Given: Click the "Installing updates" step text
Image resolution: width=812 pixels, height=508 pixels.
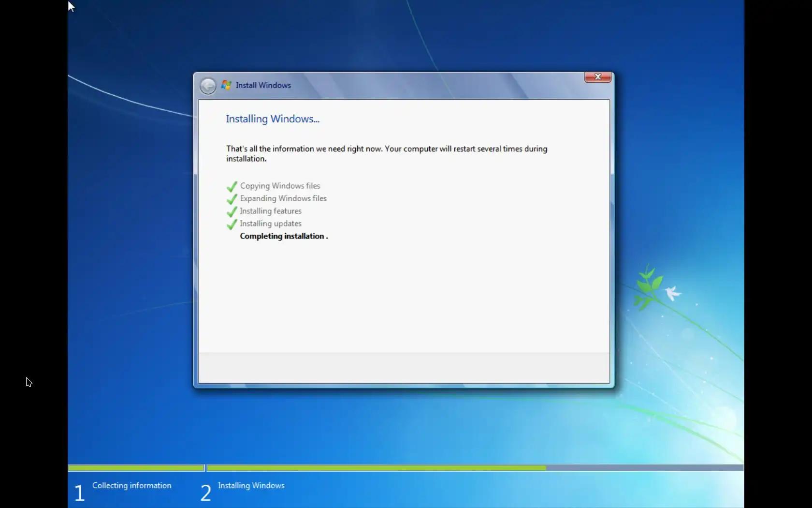Looking at the screenshot, I should [x=271, y=224].
